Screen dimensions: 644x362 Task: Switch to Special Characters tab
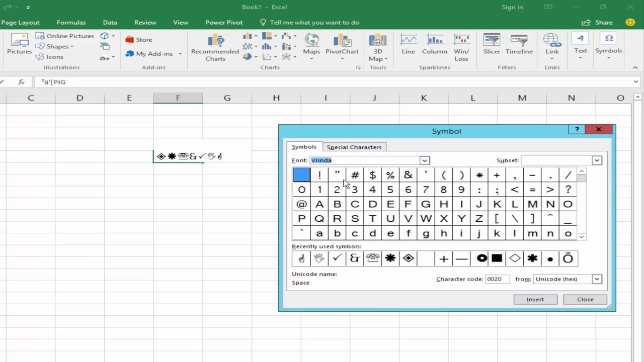354,147
